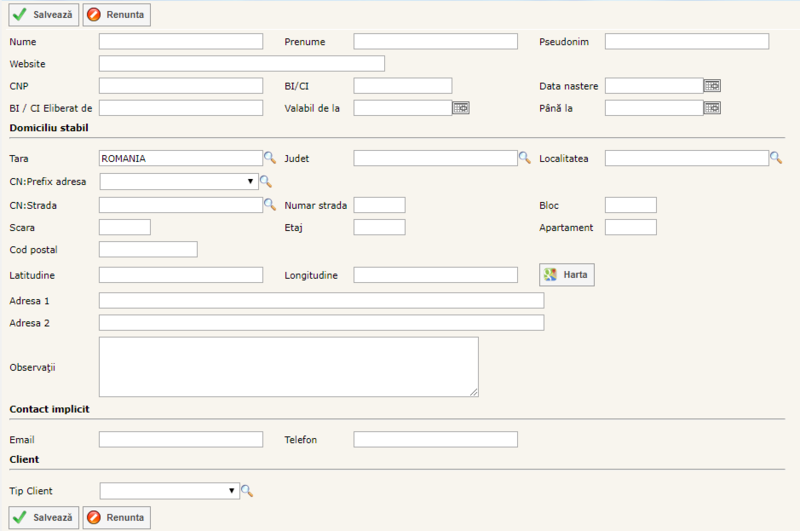Viewport: 800px width, 531px height.
Task: Click the search magnifier next to Judet
Action: tap(524, 158)
